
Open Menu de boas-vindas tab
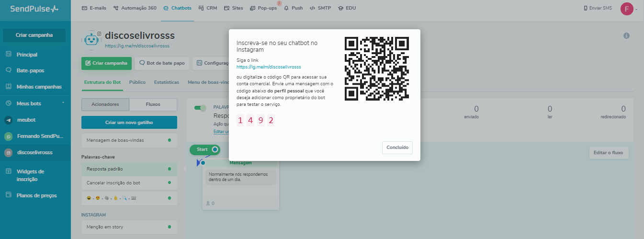tap(208, 82)
